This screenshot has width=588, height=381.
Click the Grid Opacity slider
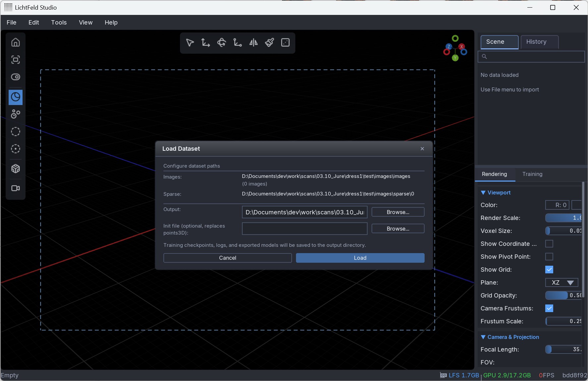(x=563, y=296)
